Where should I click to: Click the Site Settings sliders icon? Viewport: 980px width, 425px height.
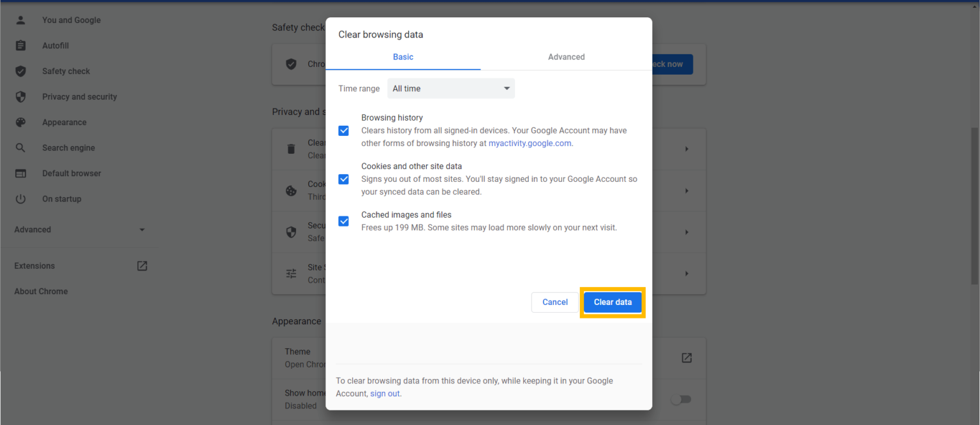(291, 273)
